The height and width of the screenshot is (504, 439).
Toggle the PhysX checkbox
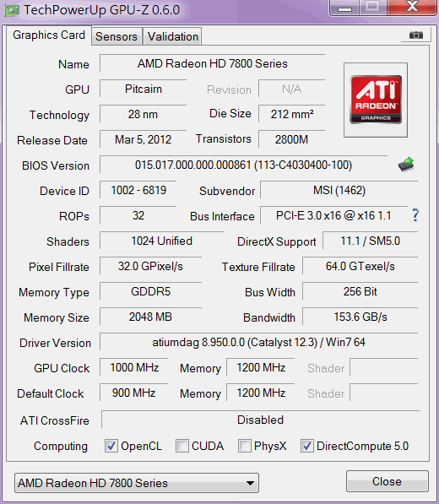tap(245, 446)
